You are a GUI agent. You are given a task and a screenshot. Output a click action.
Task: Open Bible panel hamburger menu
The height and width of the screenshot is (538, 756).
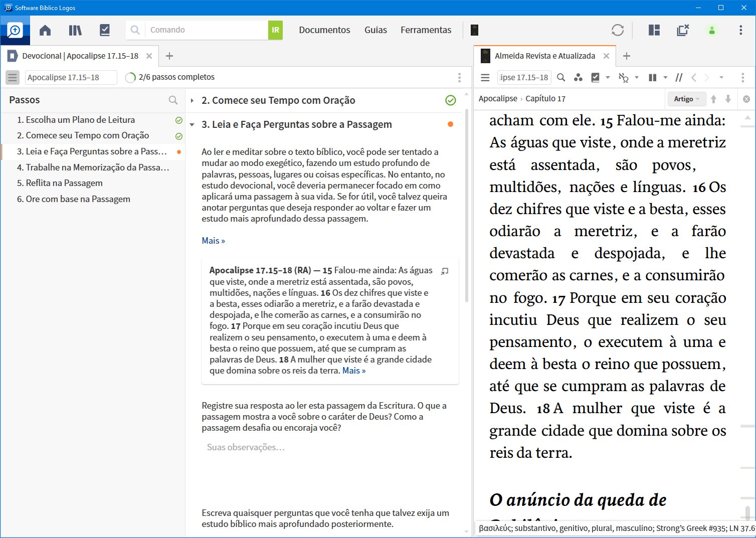485,77
